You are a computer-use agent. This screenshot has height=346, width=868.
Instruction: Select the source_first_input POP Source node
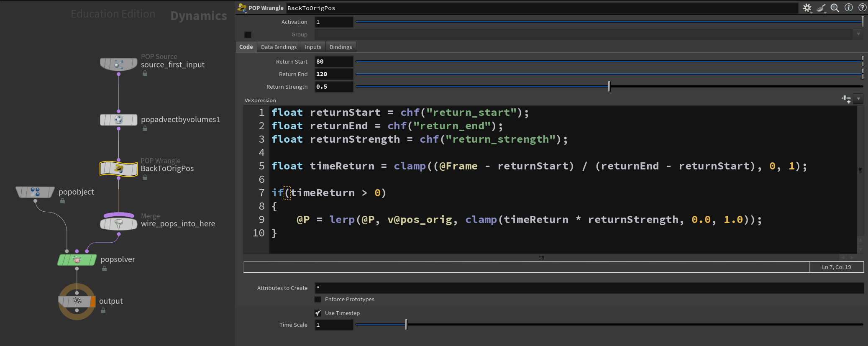click(x=118, y=64)
